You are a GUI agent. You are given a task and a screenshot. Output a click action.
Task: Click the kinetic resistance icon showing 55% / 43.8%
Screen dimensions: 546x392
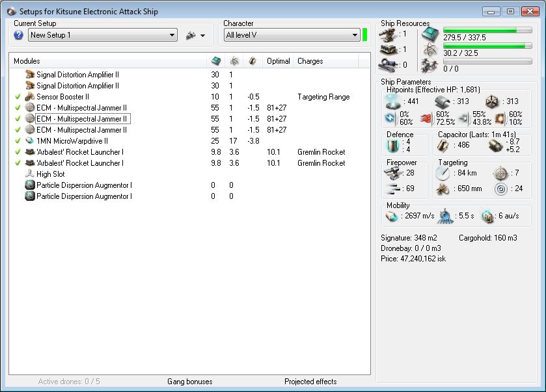(x=463, y=118)
